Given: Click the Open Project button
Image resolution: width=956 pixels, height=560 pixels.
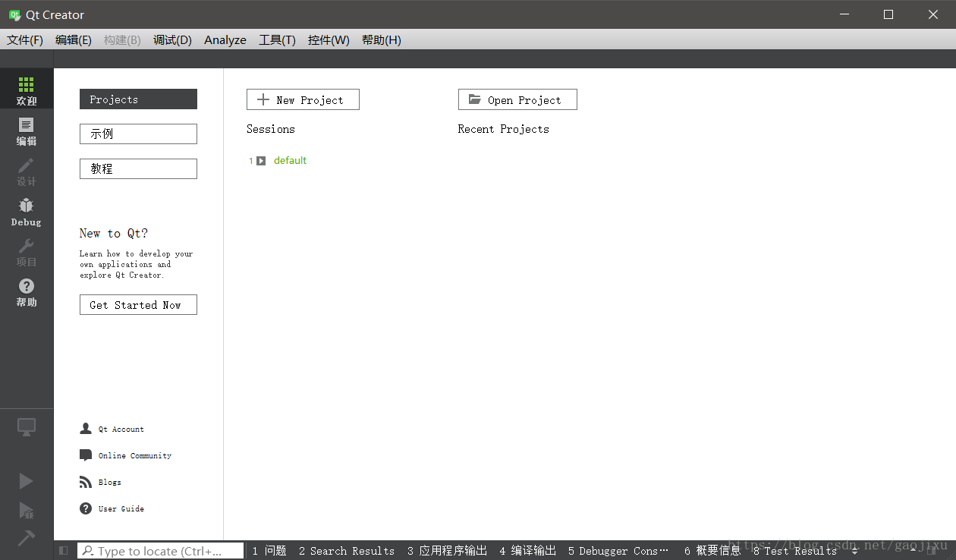Looking at the screenshot, I should (517, 99).
